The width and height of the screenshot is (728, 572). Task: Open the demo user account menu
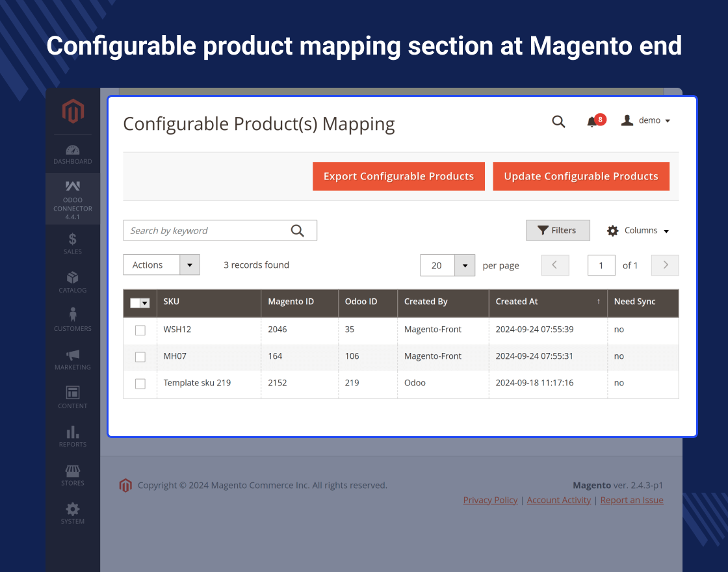[646, 121]
